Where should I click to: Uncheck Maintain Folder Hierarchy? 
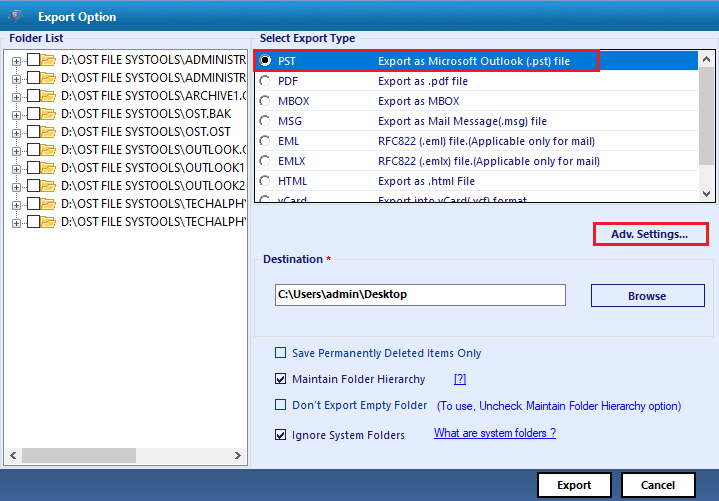(280, 379)
